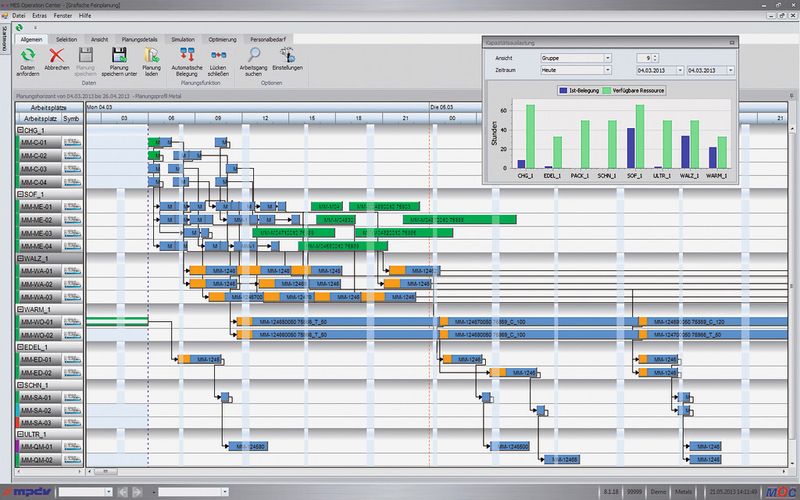
Task: Click the Ist-Belegung blue legend swatch
Action: (x=563, y=90)
